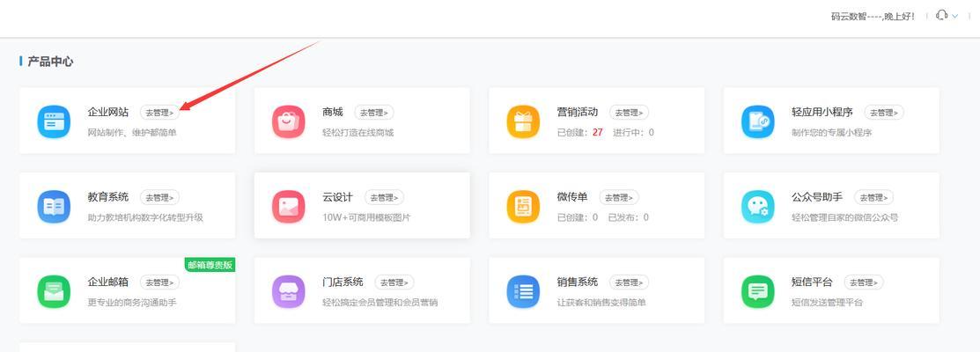Click the 云设计 picture icon

(x=289, y=207)
